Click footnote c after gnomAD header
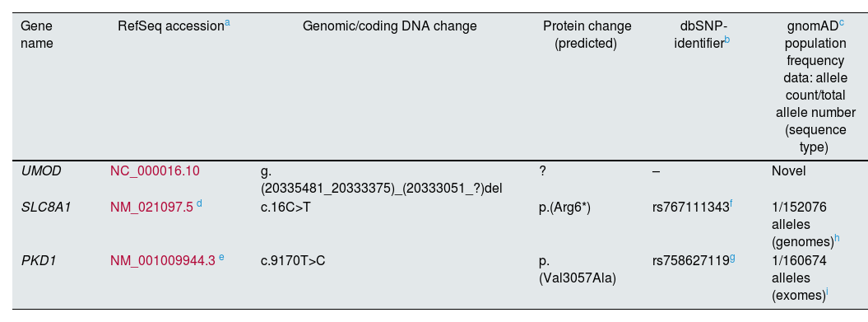 (842, 23)
